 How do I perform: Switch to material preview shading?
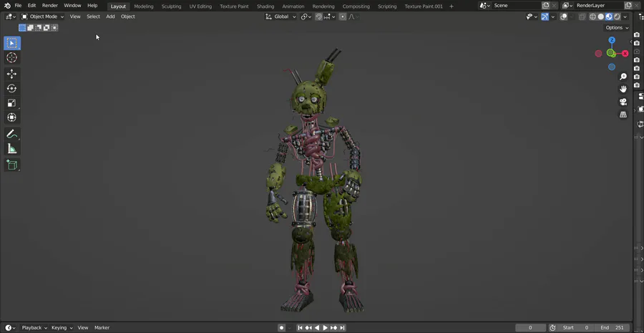pos(609,17)
